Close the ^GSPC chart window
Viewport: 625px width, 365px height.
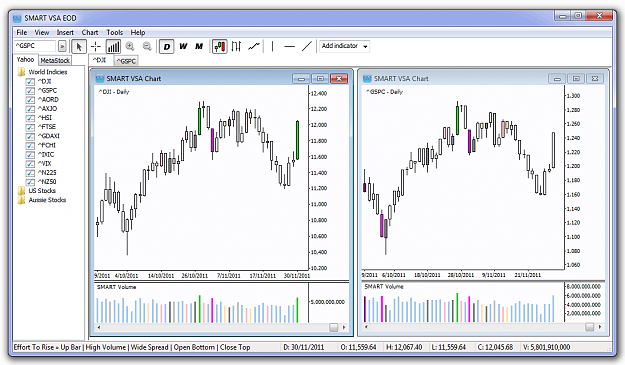(595, 78)
